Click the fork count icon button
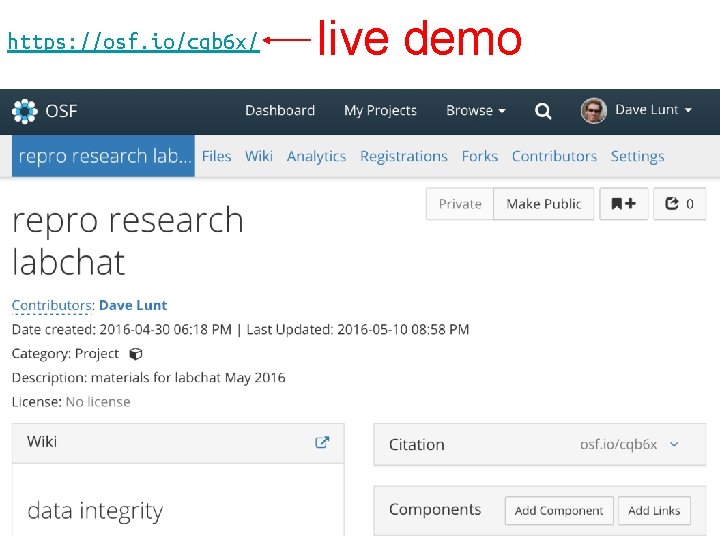 coord(680,203)
